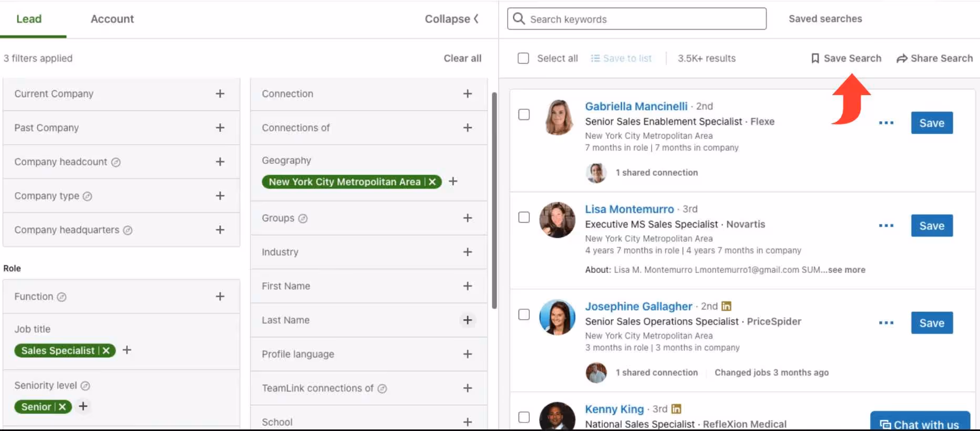Click the Save Search bookmark button
Image resolution: width=980 pixels, height=431 pixels.
[846, 58]
